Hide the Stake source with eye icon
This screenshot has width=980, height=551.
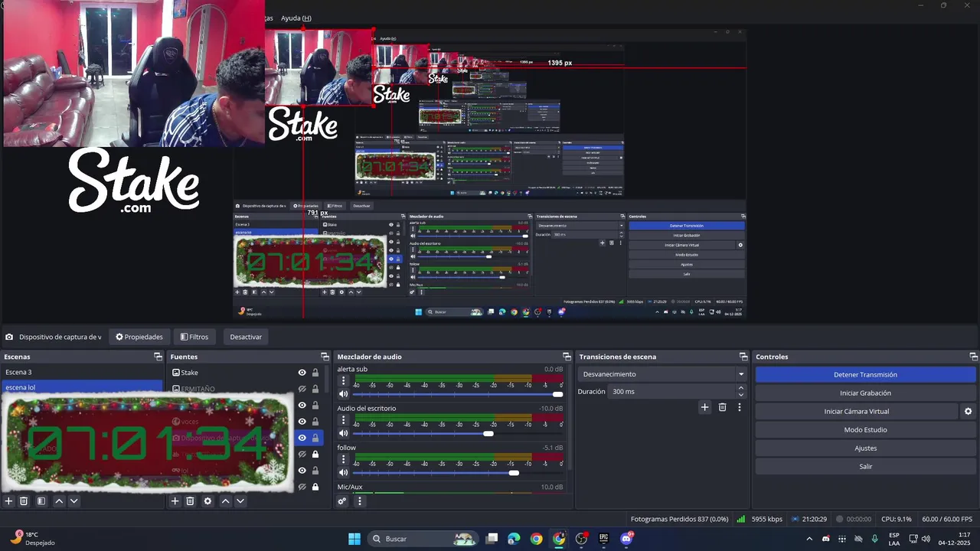(302, 373)
